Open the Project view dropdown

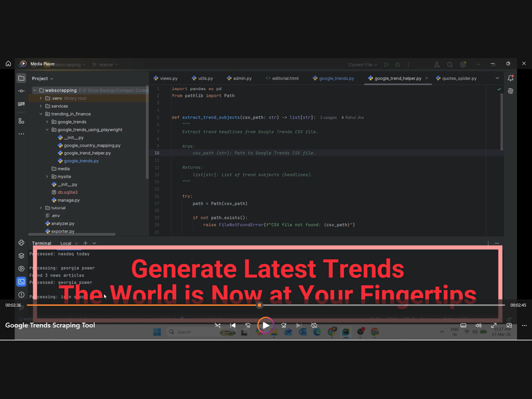click(43, 78)
